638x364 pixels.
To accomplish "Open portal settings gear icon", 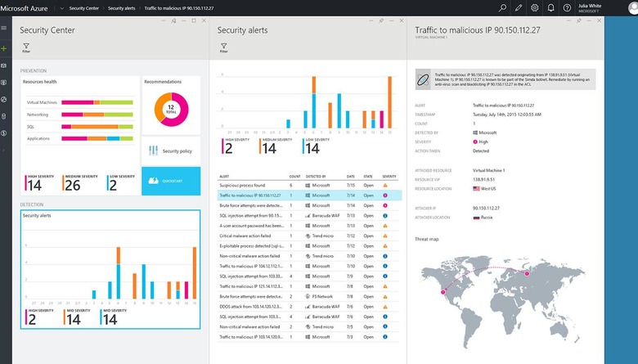I will pyautogui.click(x=535, y=7).
